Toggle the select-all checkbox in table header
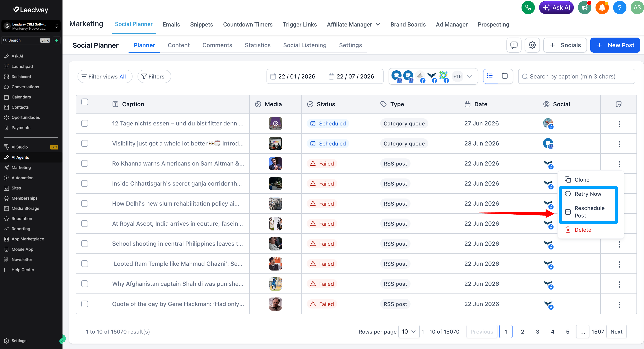This screenshot has width=644, height=349. 84,102
